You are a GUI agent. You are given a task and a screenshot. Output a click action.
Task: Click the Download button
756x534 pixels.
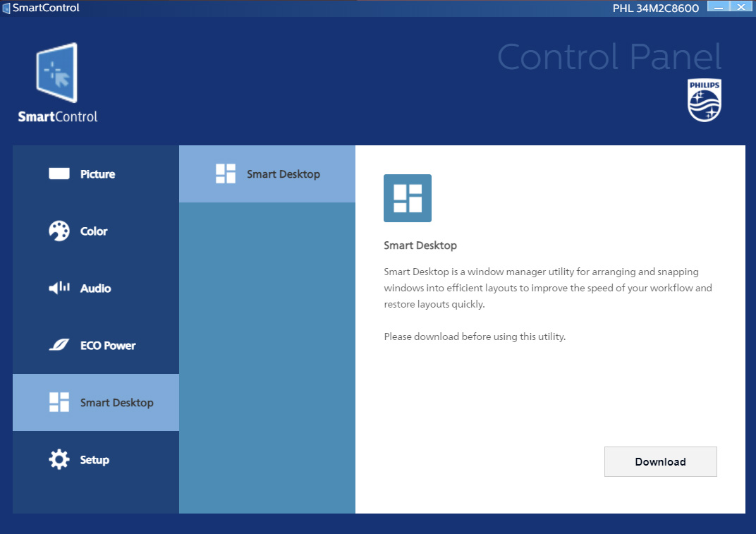661,461
